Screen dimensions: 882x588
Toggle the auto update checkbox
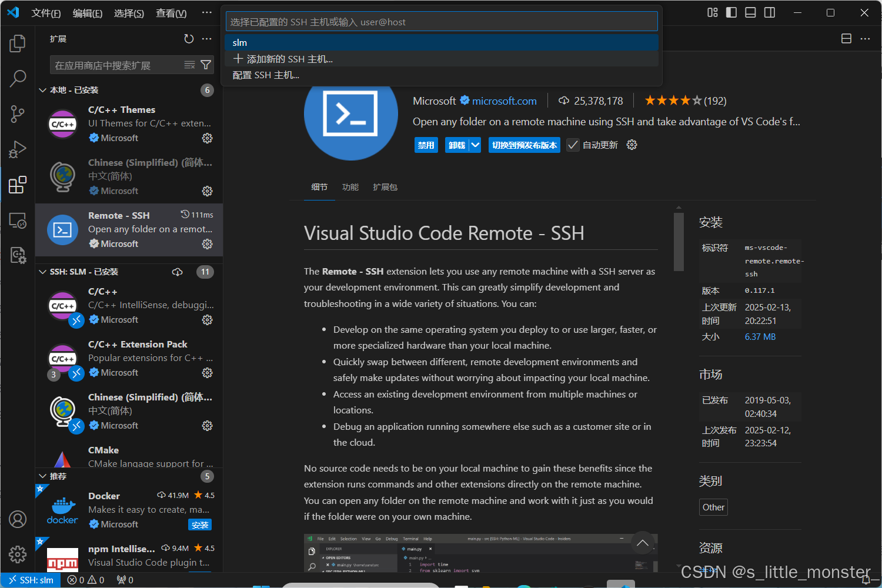[573, 145]
